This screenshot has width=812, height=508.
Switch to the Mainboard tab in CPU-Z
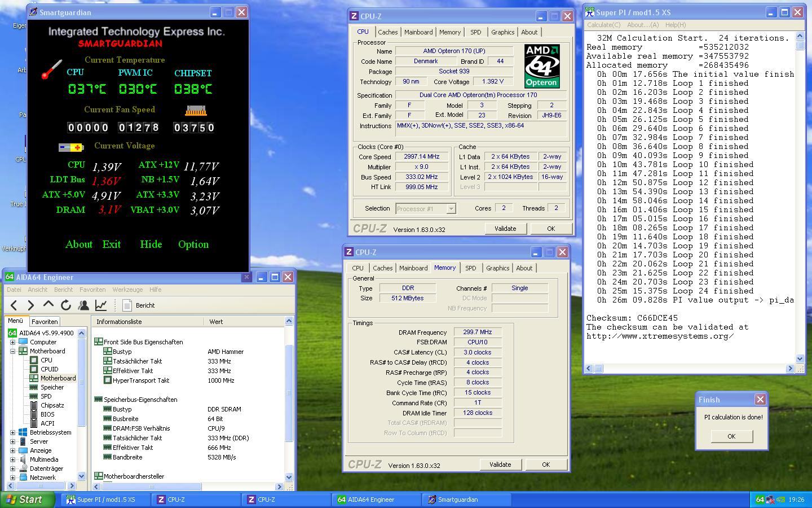click(x=418, y=32)
